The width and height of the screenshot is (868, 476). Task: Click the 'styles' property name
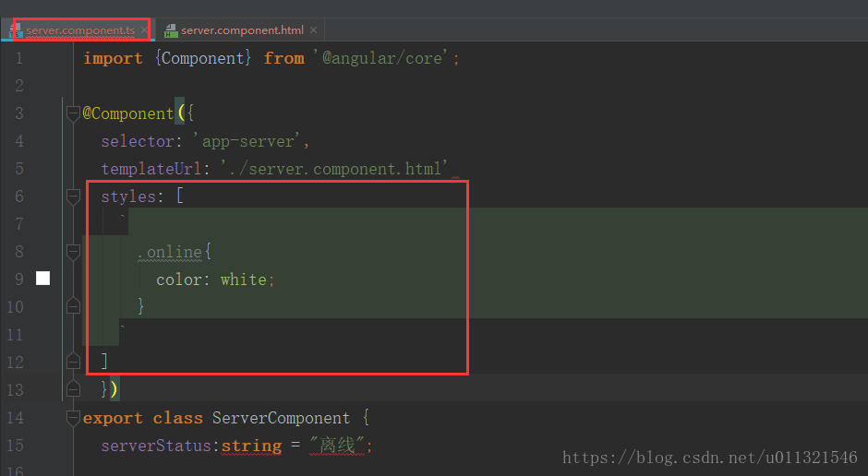tap(128, 196)
